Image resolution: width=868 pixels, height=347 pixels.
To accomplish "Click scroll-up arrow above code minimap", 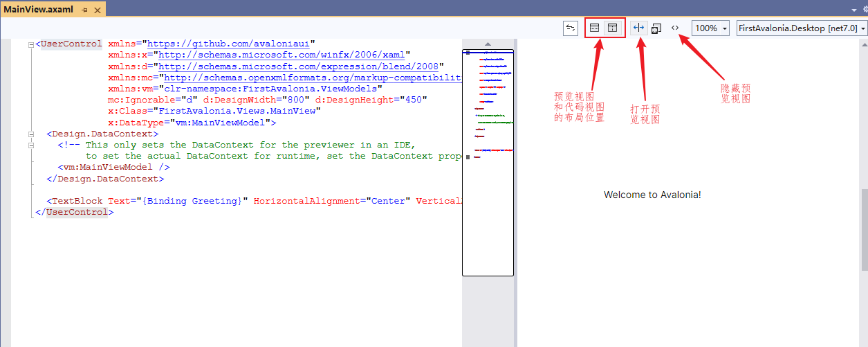I will tap(488, 44).
